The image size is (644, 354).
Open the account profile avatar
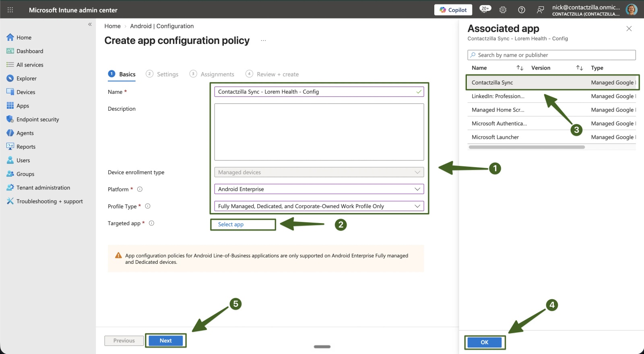tap(632, 10)
